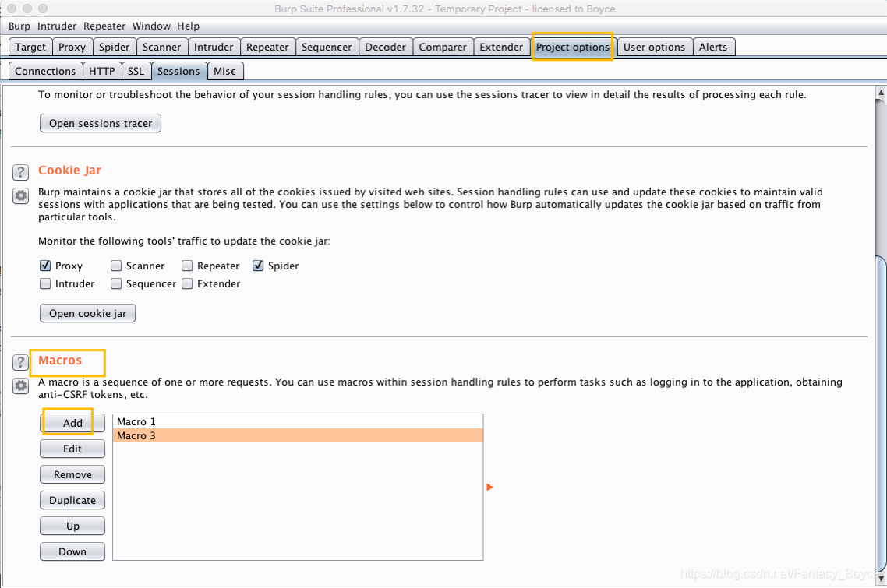Image resolution: width=887 pixels, height=588 pixels.
Task: Switch to the Spider tab
Action: 115,47
